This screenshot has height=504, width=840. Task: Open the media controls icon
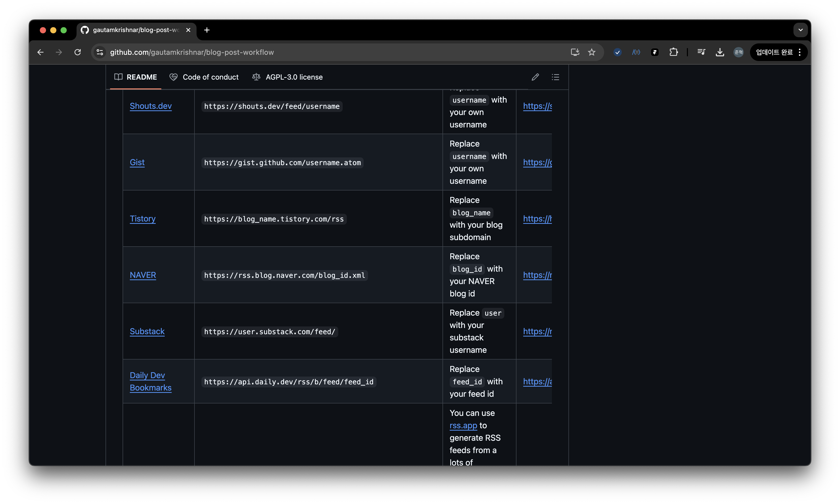pyautogui.click(x=701, y=52)
